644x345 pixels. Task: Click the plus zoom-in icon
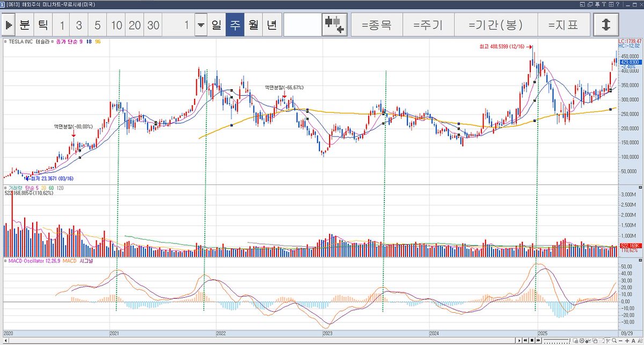coord(627,341)
